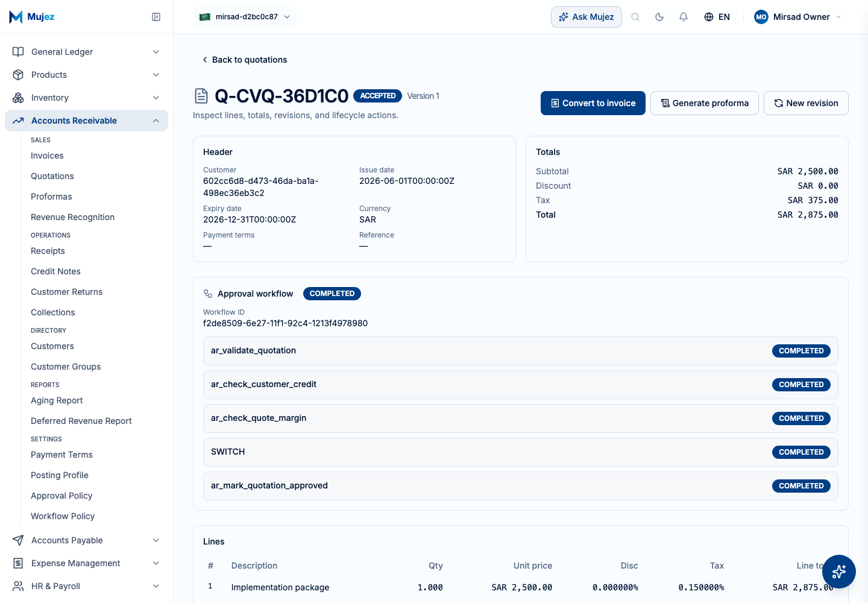Go to Quotations in the sidebar
The width and height of the screenshot is (868, 603).
(52, 176)
